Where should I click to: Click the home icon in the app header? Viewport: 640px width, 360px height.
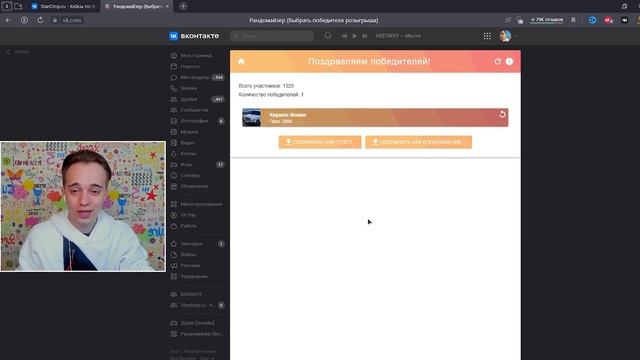click(x=241, y=61)
